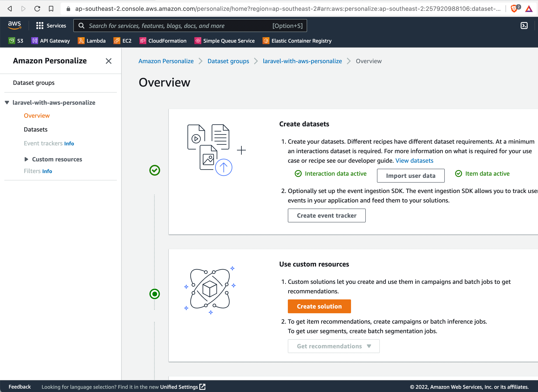Open the Elastic Container Registry favorite

[297, 41]
